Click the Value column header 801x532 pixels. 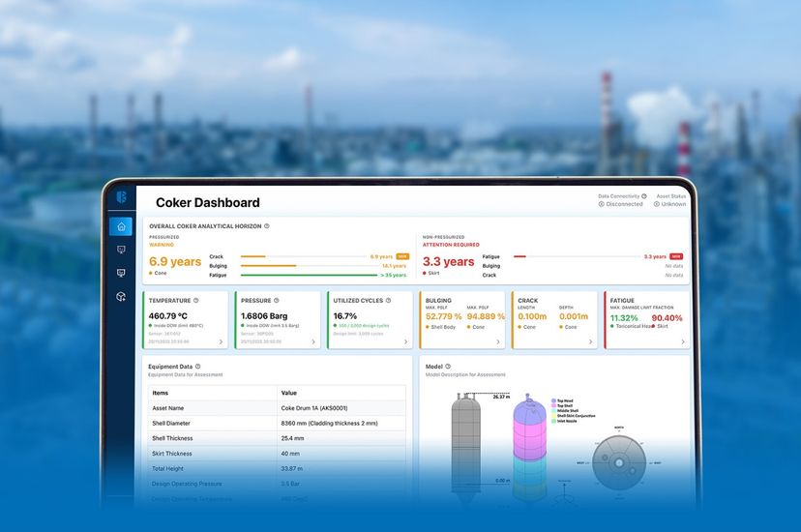click(288, 393)
